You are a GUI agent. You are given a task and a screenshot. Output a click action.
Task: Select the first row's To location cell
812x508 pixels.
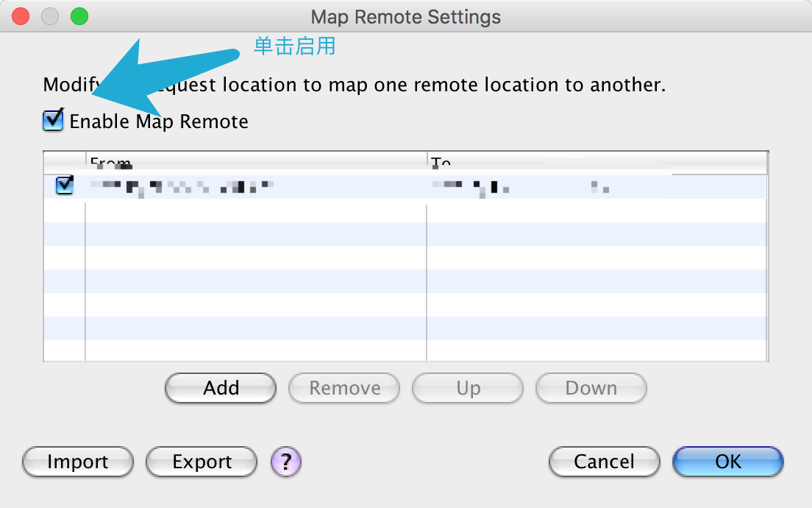596,187
